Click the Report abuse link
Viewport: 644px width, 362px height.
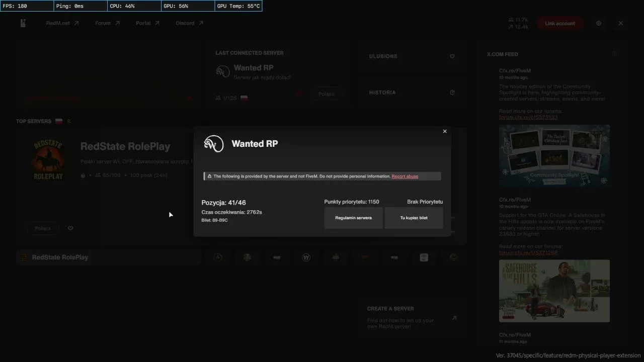click(x=405, y=176)
